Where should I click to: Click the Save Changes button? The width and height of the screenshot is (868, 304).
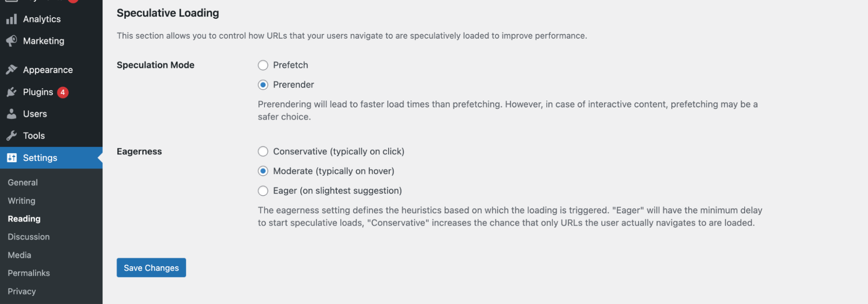pos(151,268)
